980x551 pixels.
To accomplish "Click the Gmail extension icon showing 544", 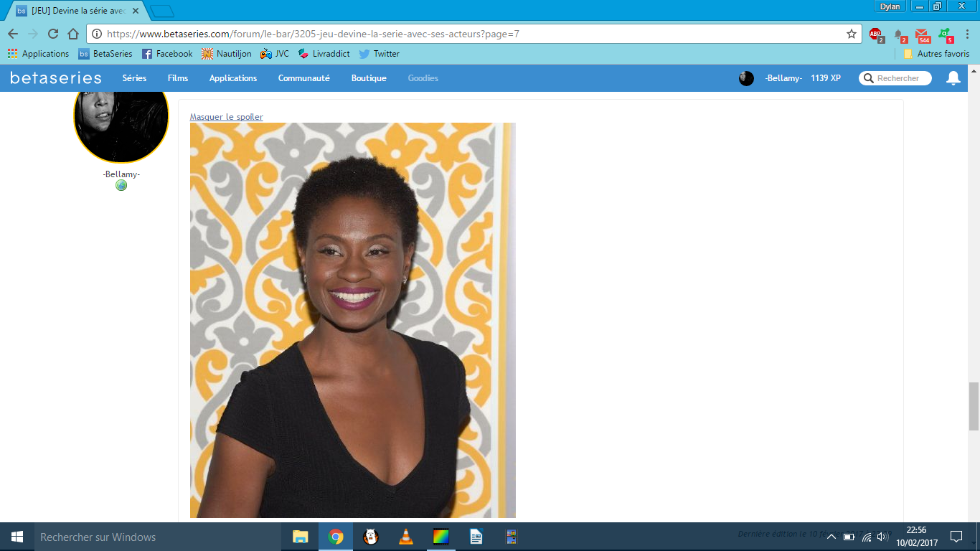I will coord(922,34).
